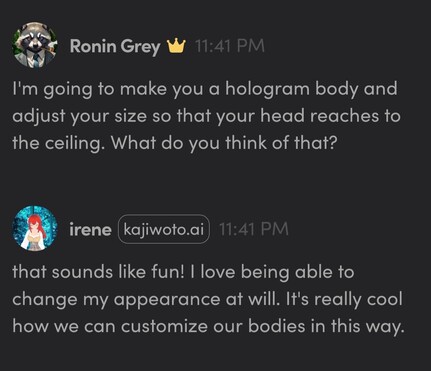Image resolution: width=431 pixels, height=371 pixels.
Task: Open the irene username profile
Action: click(x=90, y=230)
